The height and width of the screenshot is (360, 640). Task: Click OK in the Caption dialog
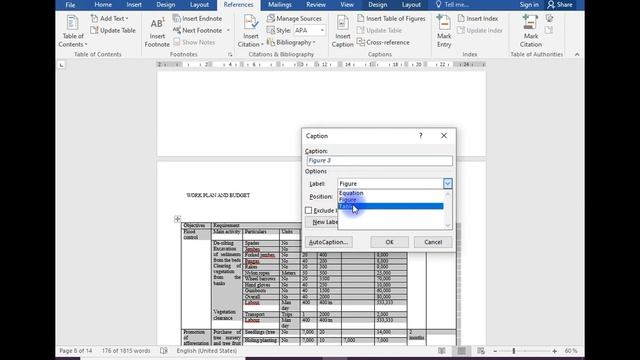pos(389,242)
